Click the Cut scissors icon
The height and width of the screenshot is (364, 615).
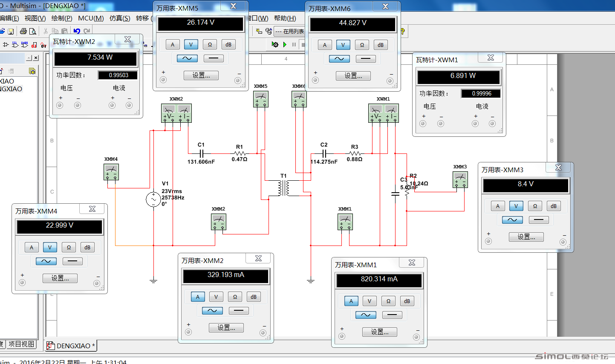46,31
